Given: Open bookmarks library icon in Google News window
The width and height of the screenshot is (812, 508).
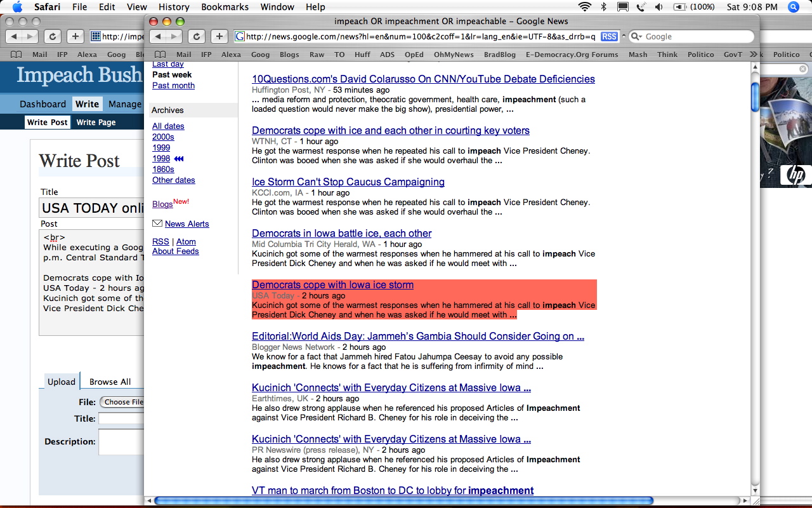Looking at the screenshot, I should [160, 55].
